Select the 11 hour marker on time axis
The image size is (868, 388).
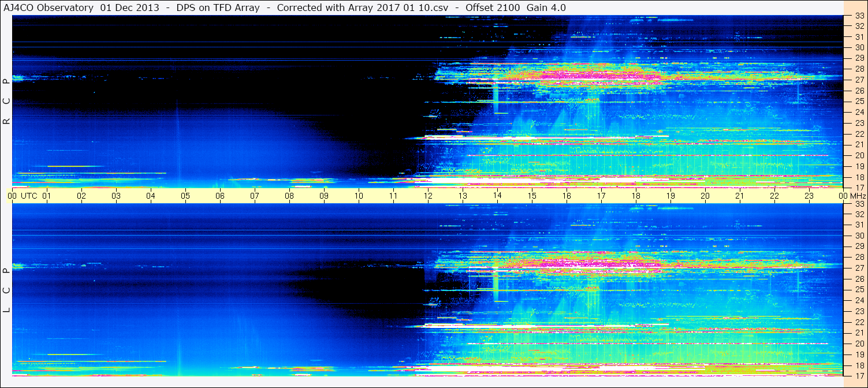(393, 196)
